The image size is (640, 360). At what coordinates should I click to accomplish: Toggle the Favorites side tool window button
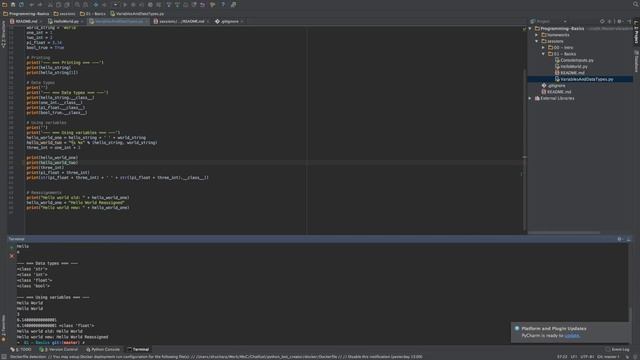pyautogui.click(x=4, y=327)
